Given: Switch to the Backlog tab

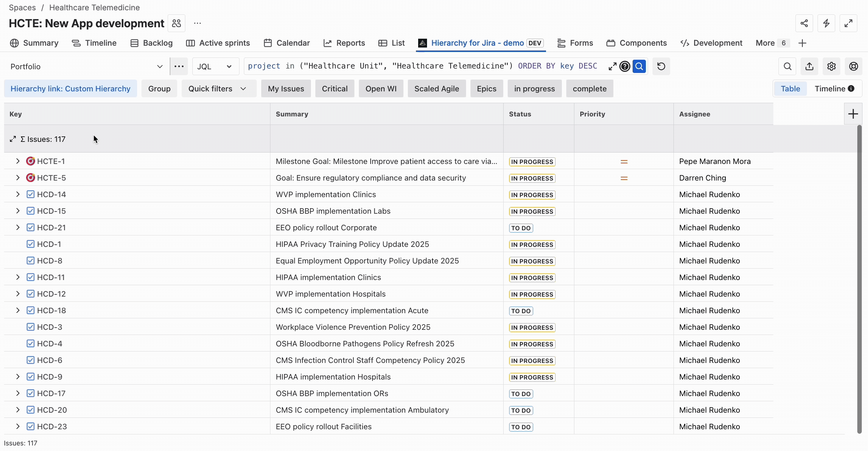Looking at the screenshot, I should (151, 43).
